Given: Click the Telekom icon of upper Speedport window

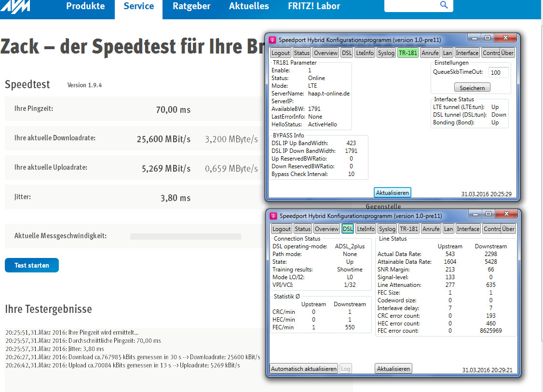Looking at the screenshot, I should pyautogui.click(x=272, y=40).
